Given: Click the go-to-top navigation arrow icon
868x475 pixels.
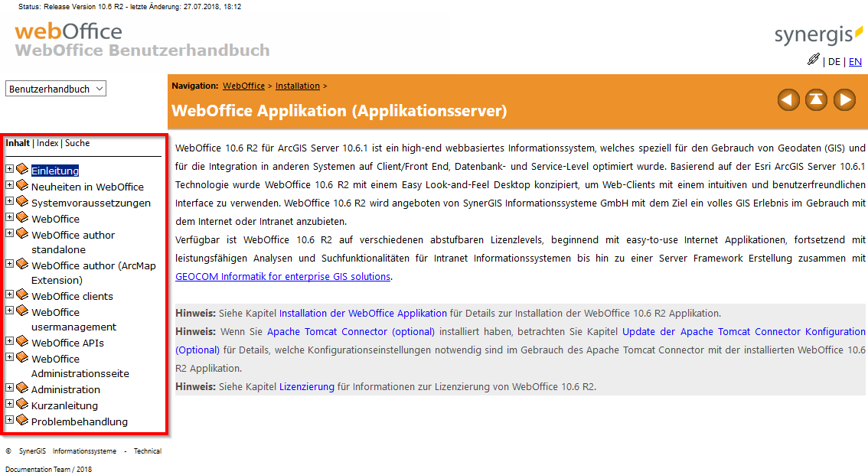Looking at the screenshot, I should (816, 100).
